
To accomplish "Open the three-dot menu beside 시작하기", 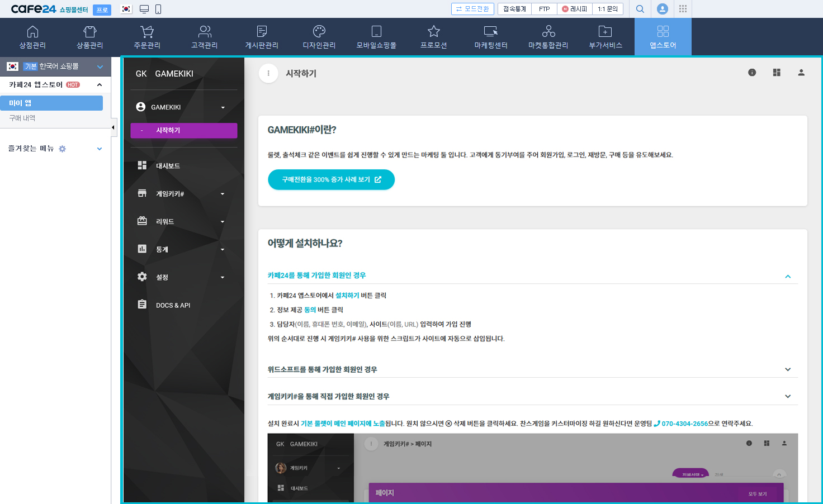I will (268, 73).
